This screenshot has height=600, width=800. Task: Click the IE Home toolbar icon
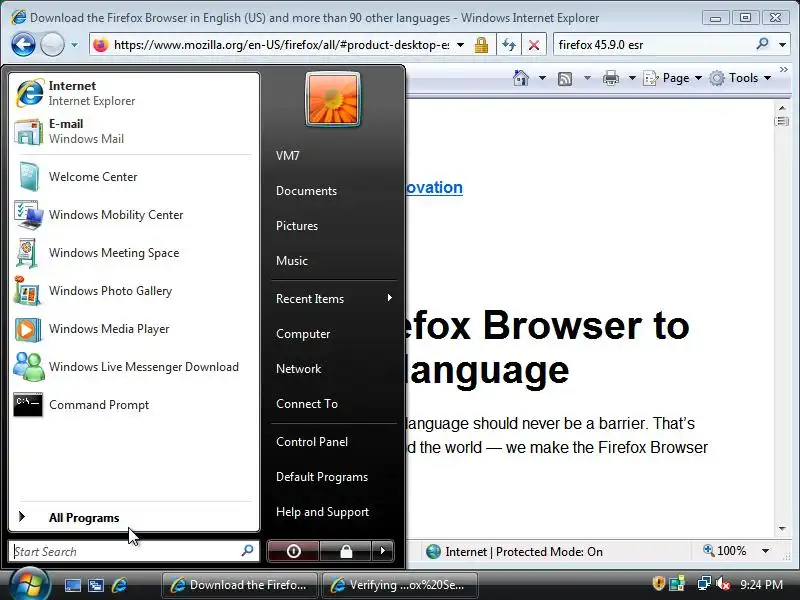(x=521, y=78)
